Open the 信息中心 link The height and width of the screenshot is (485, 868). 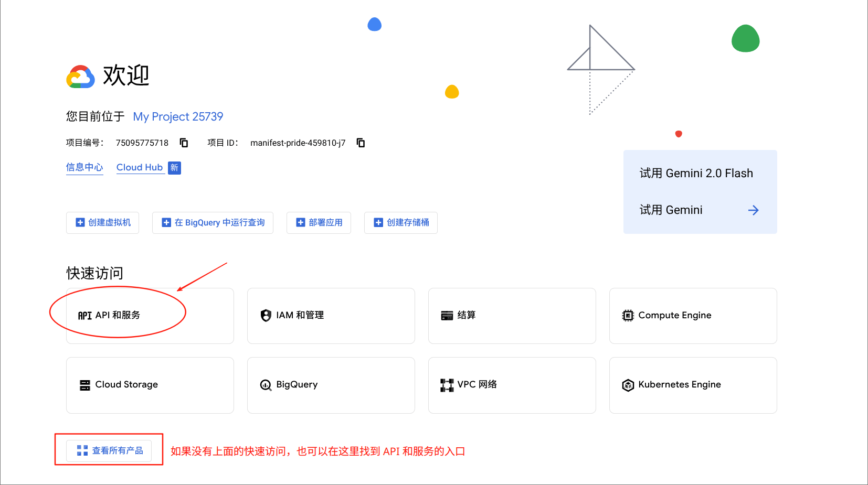[x=84, y=167]
